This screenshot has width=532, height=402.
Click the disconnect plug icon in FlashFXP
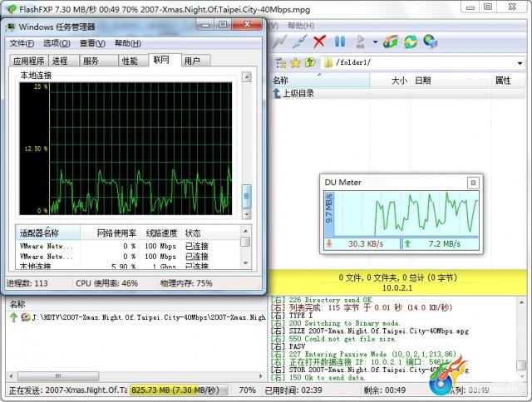pos(300,42)
